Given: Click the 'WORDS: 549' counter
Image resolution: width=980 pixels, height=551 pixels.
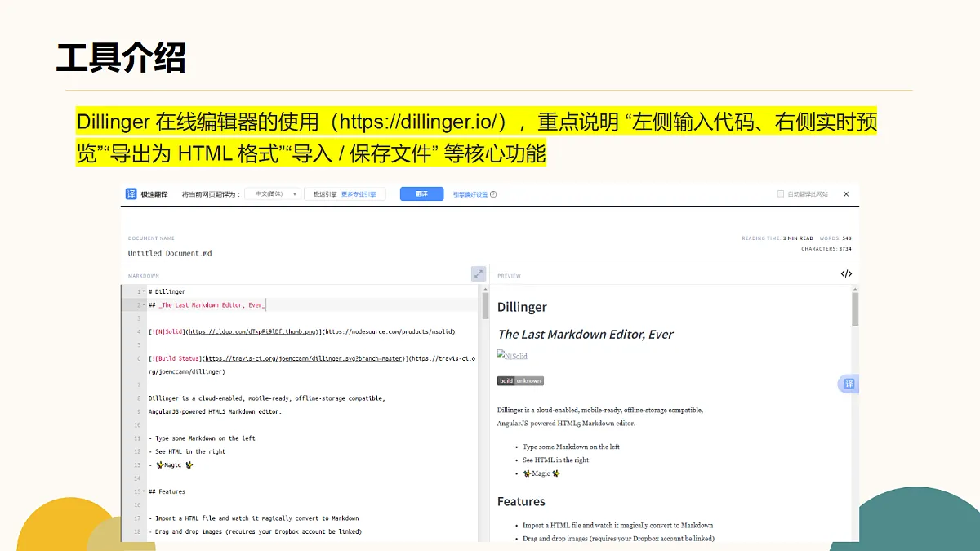Looking at the screenshot, I should pos(835,238).
